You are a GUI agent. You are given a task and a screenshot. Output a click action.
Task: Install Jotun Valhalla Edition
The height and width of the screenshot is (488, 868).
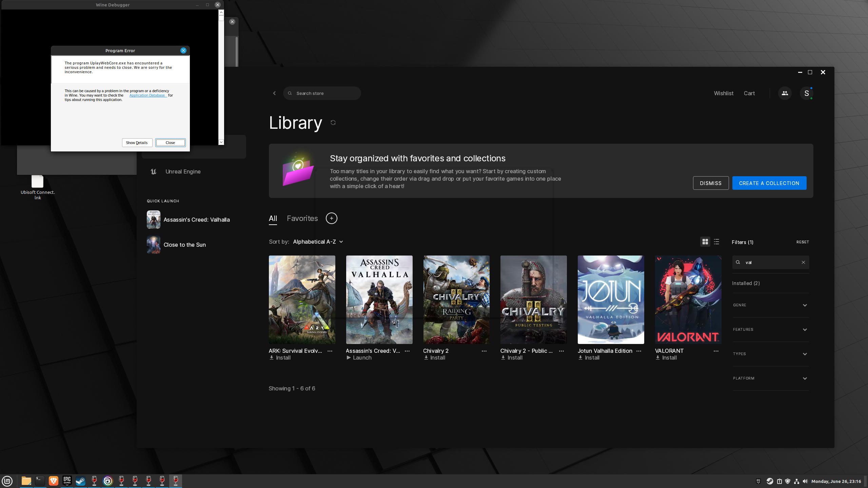(x=589, y=358)
